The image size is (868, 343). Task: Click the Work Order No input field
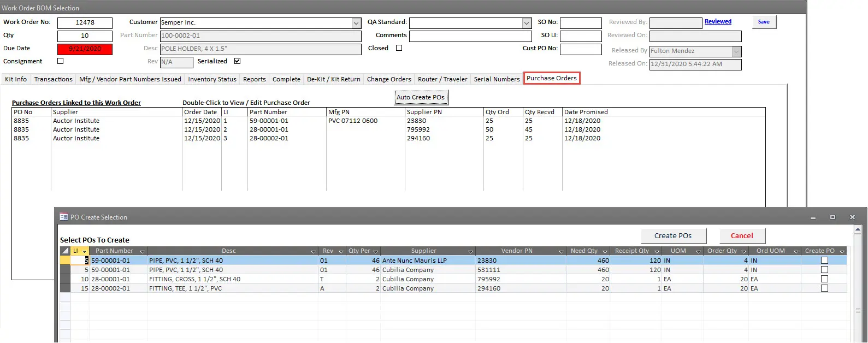coord(85,23)
